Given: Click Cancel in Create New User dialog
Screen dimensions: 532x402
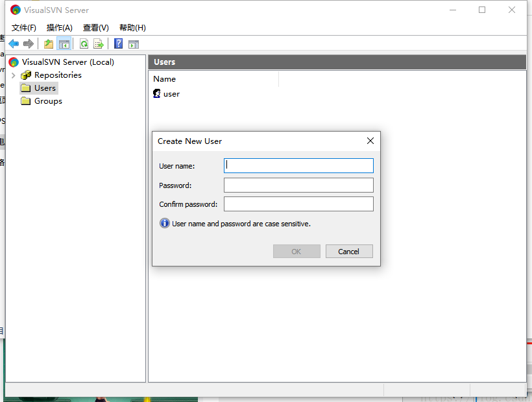Looking at the screenshot, I should (349, 251).
